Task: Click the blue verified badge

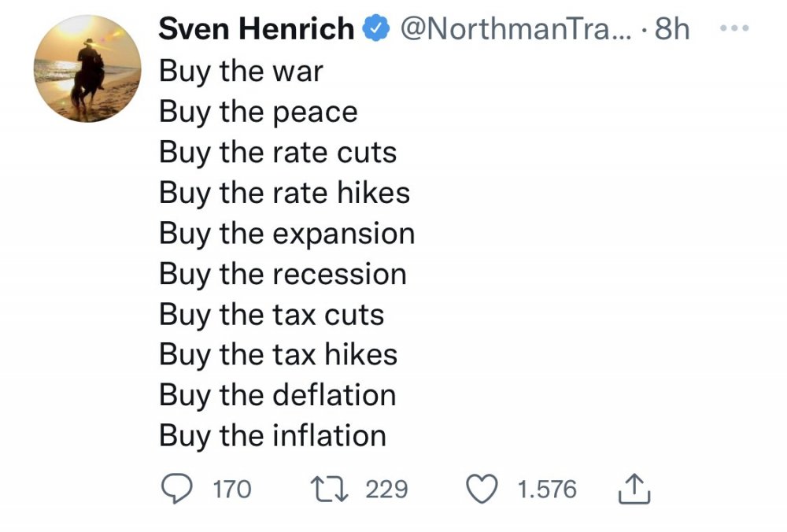Action: [x=373, y=29]
